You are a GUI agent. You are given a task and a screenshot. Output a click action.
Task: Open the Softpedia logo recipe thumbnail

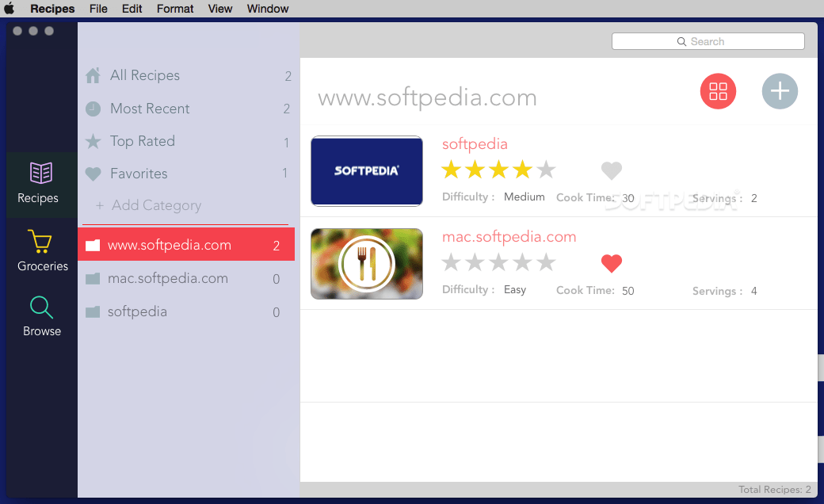(367, 171)
